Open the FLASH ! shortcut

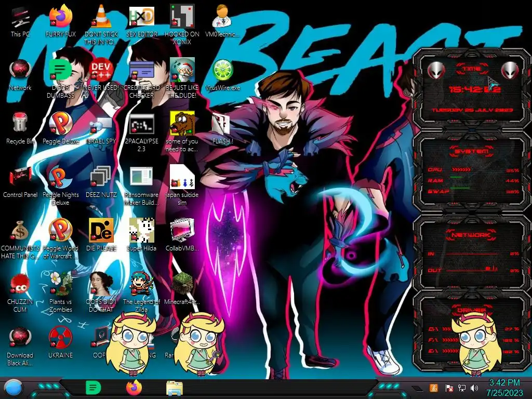click(222, 128)
